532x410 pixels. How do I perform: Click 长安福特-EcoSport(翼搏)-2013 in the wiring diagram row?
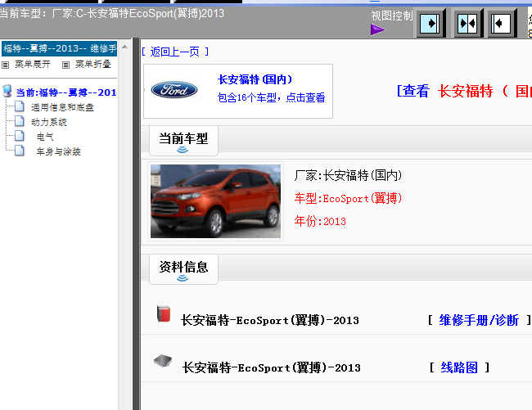[x=271, y=367]
